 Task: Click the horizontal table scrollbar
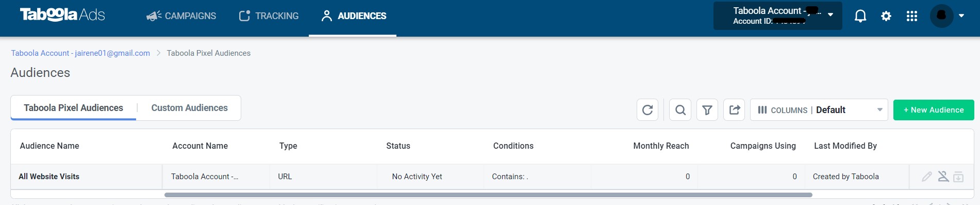point(488,195)
